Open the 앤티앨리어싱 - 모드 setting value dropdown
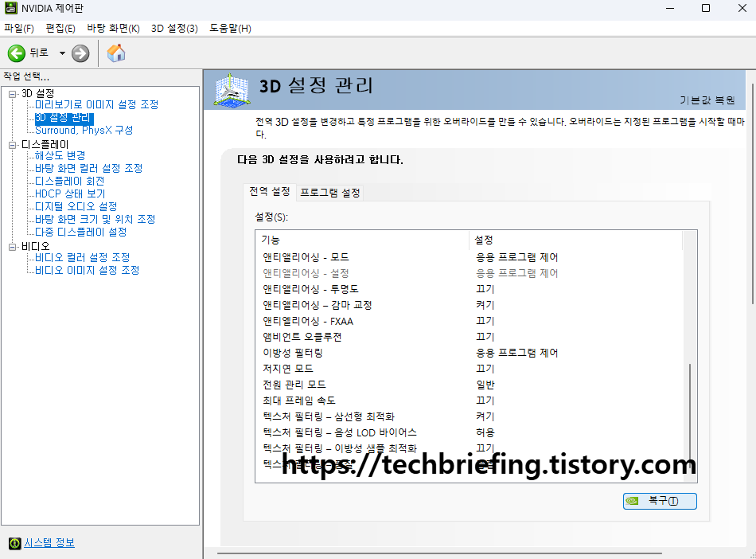The image size is (756, 559). [557, 257]
